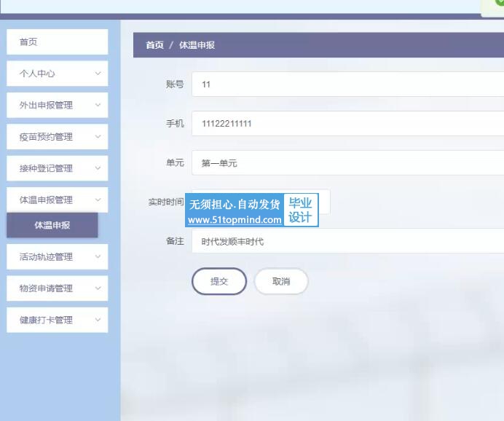Click the 实时时间 field label
504x421 pixels.
[x=166, y=202]
